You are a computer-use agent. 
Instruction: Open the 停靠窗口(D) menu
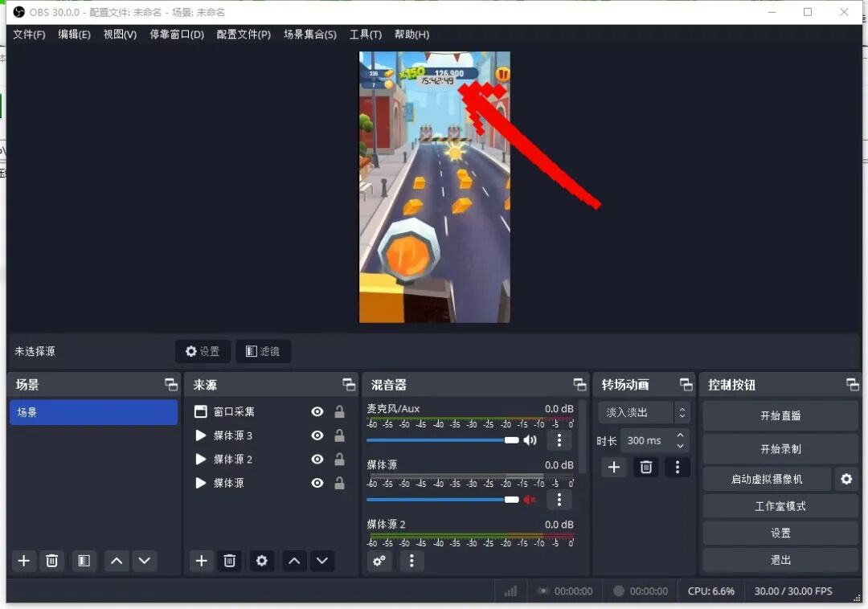[x=177, y=35]
